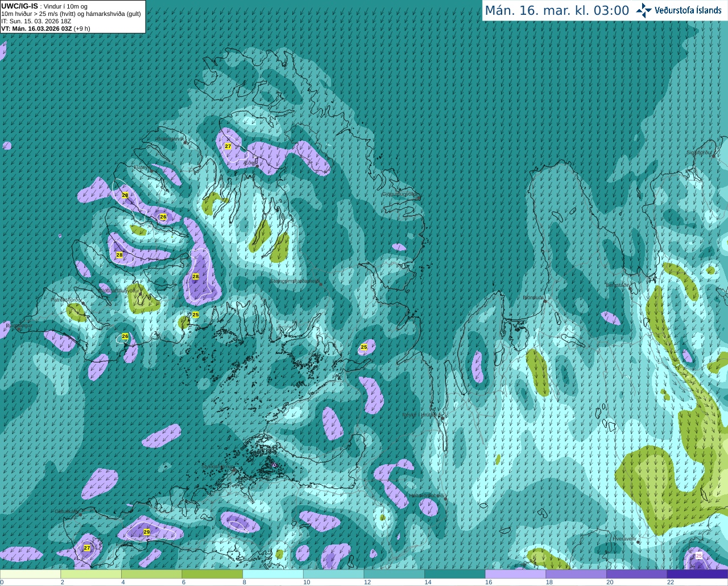Click the yellow gust marker showing 29
The width and height of the screenshot is (728, 586).
tap(147, 532)
